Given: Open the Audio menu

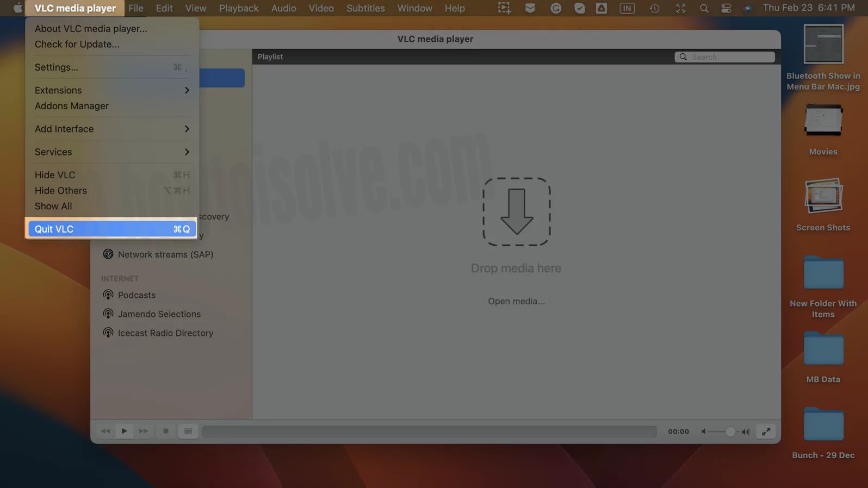Looking at the screenshot, I should (284, 8).
